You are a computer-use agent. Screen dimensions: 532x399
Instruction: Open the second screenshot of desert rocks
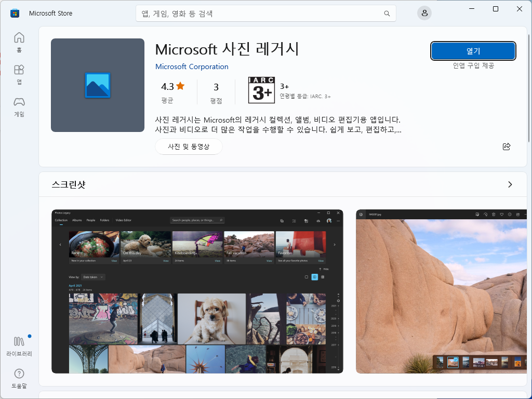(x=442, y=291)
